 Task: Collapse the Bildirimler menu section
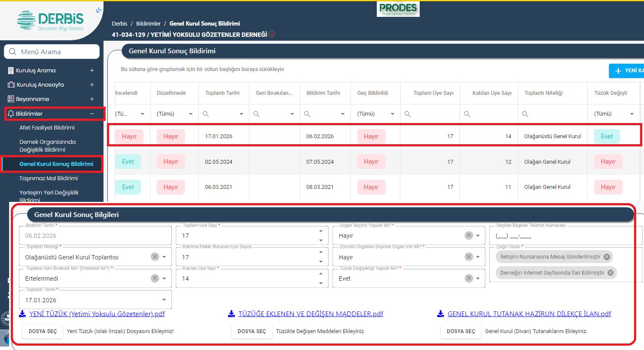[x=92, y=113]
